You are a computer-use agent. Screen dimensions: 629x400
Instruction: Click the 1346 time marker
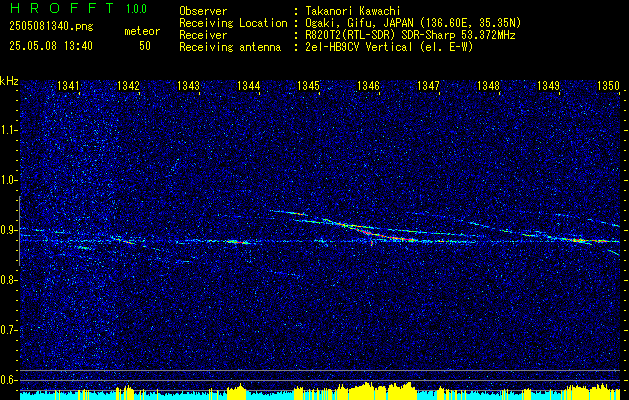click(368, 85)
